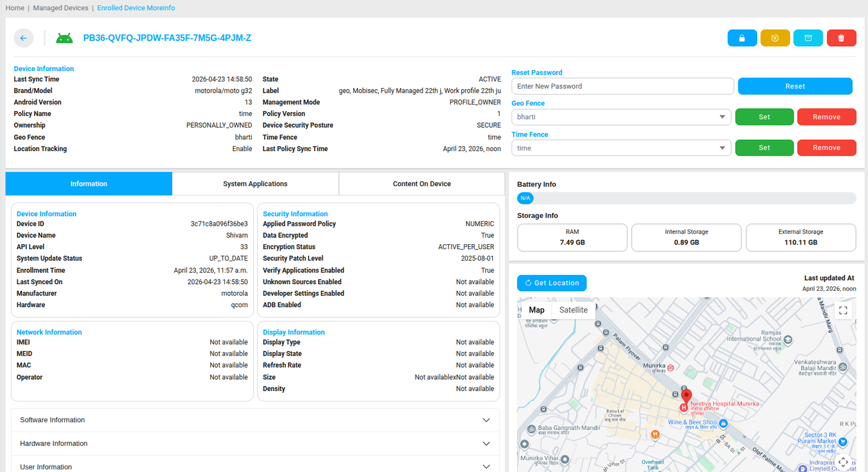
Task: Open the Time Fence dropdown showing time
Action: coord(621,148)
